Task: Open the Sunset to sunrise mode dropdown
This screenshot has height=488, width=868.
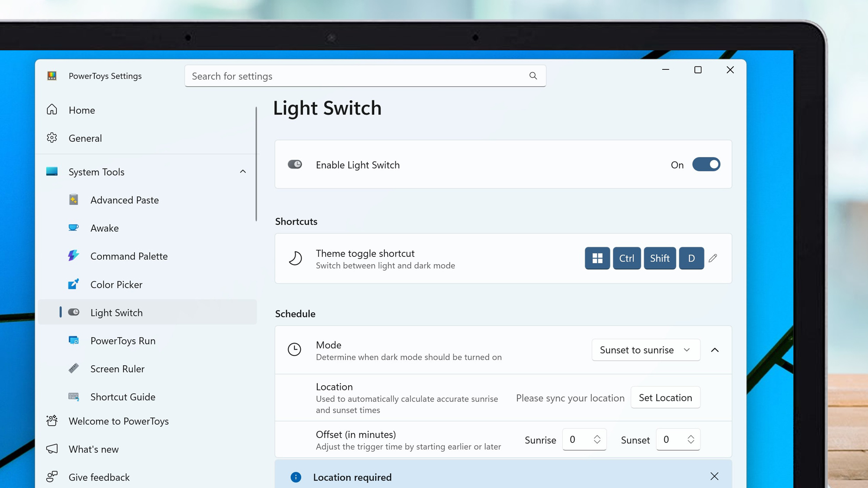Action: coord(645,350)
